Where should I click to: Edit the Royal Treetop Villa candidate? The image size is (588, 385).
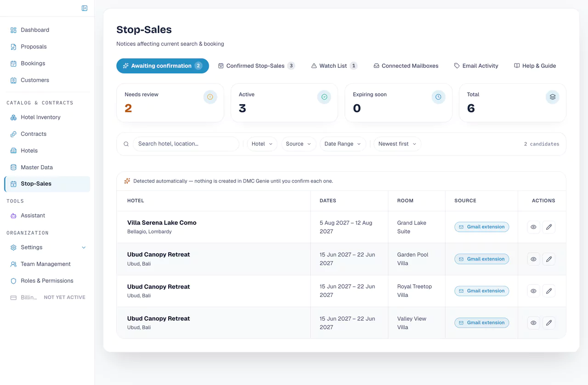coord(549,291)
